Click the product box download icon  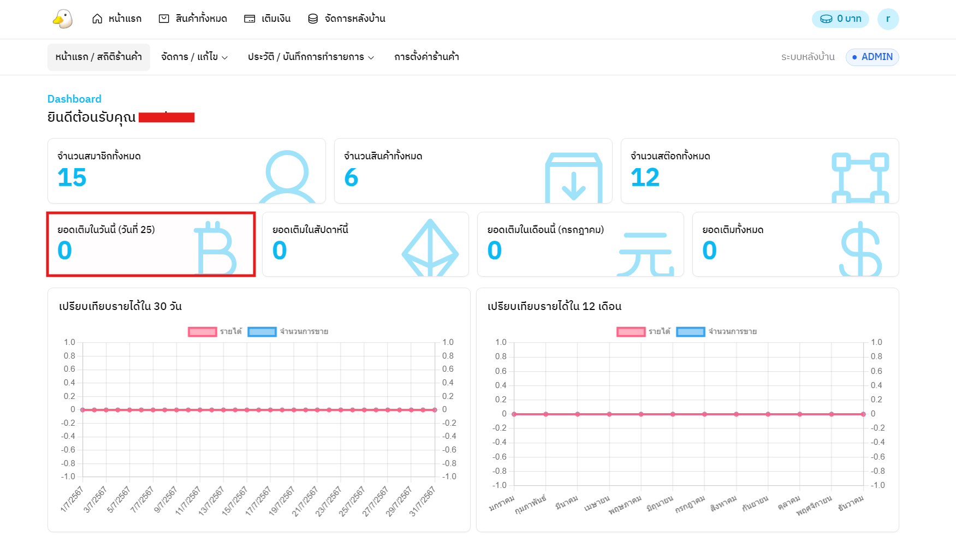click(x=574, y=178)
